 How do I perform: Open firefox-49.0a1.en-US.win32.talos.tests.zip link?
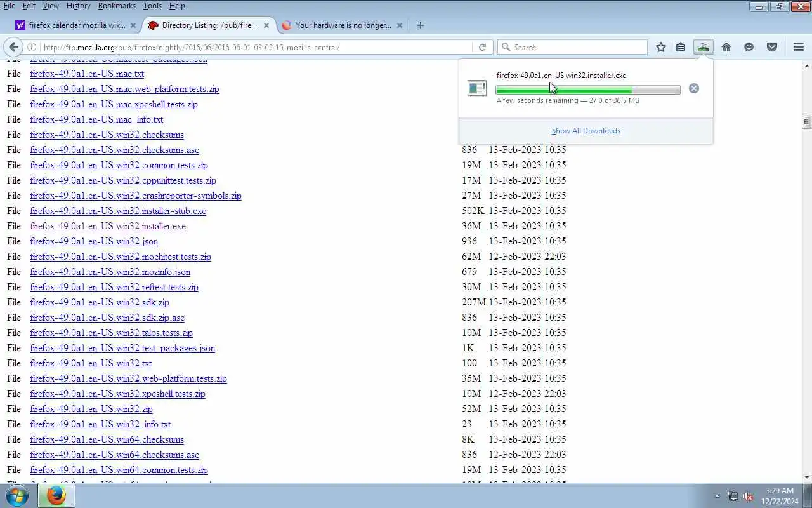[112, 333]
